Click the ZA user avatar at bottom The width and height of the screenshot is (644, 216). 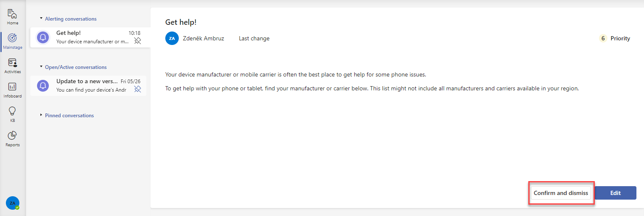12,203
